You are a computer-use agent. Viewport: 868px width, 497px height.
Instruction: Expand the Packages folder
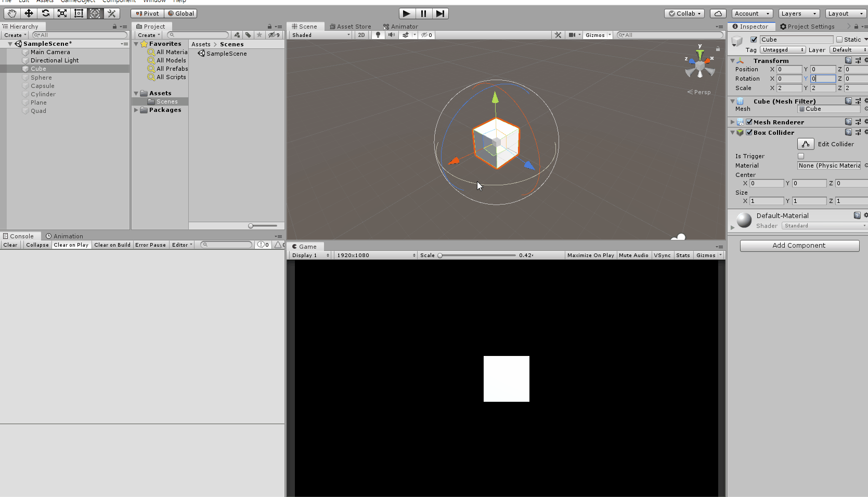[x=136, y=110]
